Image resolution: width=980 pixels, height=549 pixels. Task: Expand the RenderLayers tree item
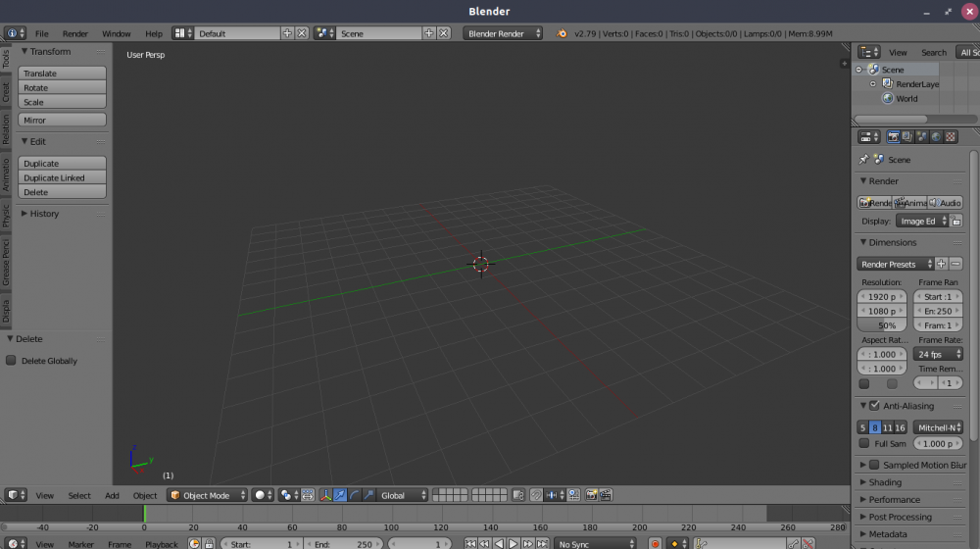pyautogui.click(x=873, y=83)
